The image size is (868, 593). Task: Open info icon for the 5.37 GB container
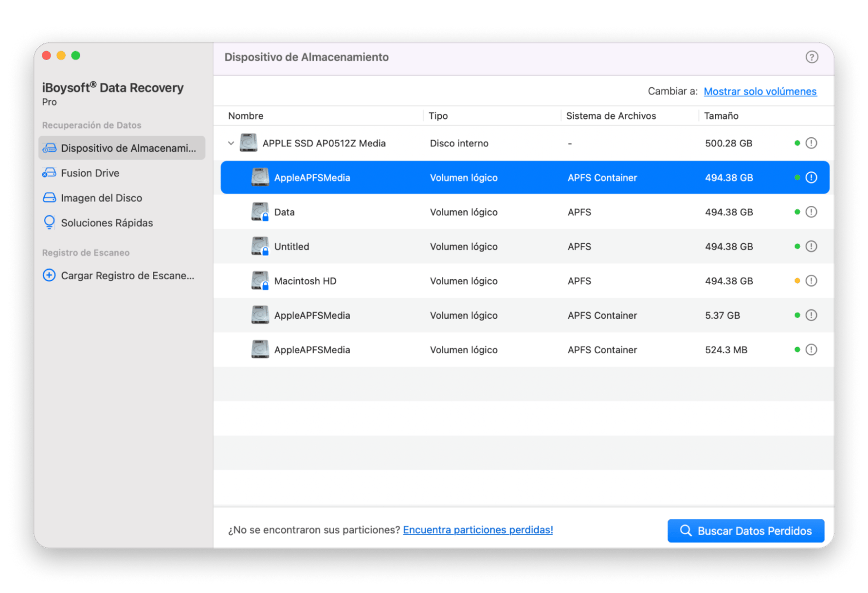[x=811, y=315]
